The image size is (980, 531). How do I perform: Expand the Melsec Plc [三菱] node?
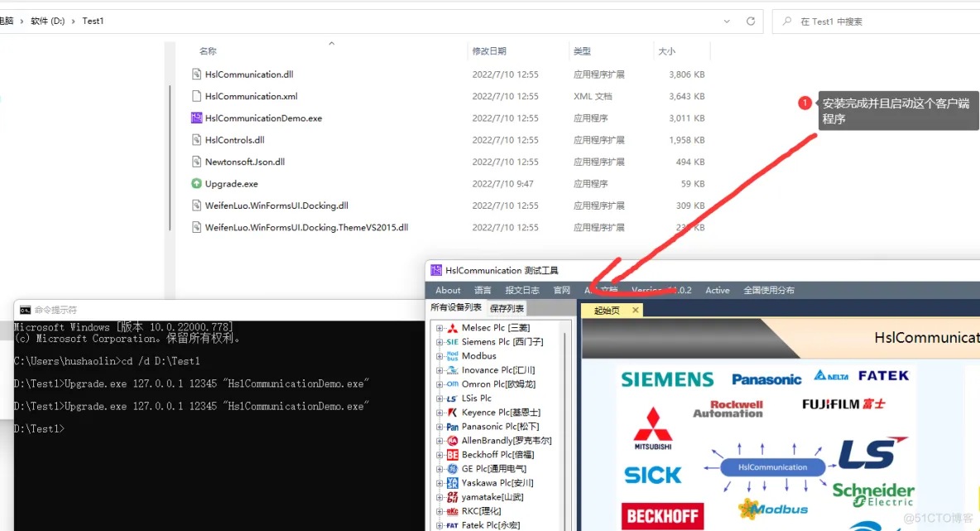(440, 328)
